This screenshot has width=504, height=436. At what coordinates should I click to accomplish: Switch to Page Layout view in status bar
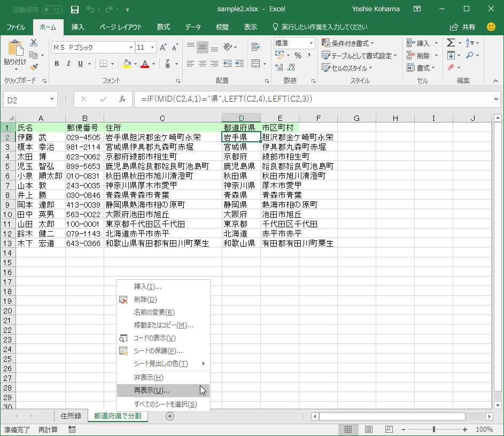(x=369, y=430)
